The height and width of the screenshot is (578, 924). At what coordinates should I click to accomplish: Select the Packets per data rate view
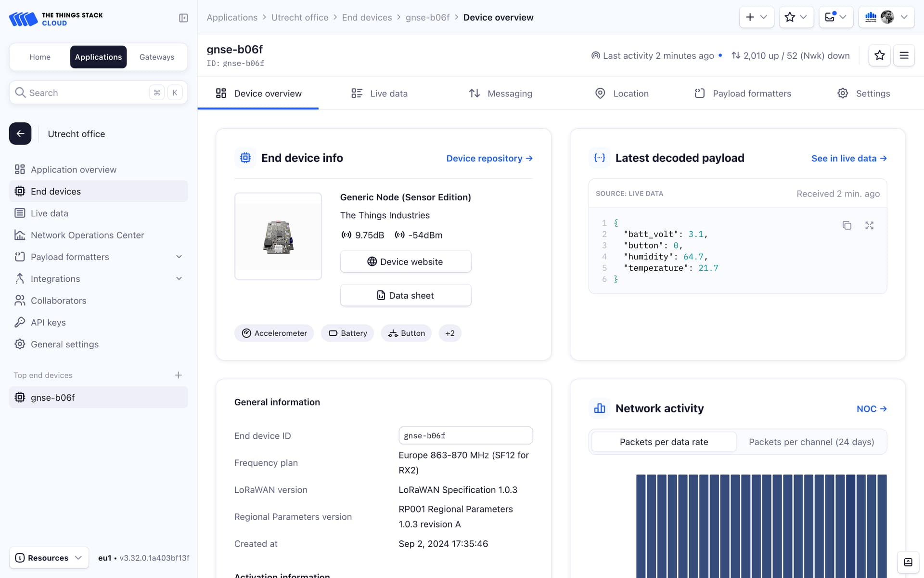click(x=663, y=442)
